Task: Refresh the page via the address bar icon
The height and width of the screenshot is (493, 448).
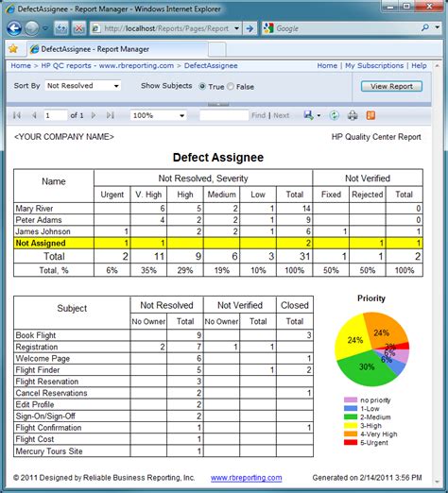Action: coord(61,28)
